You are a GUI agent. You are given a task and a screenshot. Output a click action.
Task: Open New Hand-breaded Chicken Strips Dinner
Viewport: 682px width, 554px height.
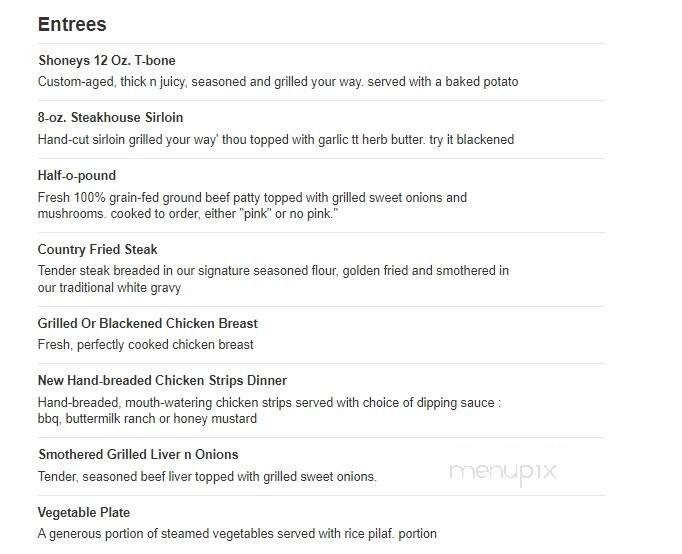162,380
